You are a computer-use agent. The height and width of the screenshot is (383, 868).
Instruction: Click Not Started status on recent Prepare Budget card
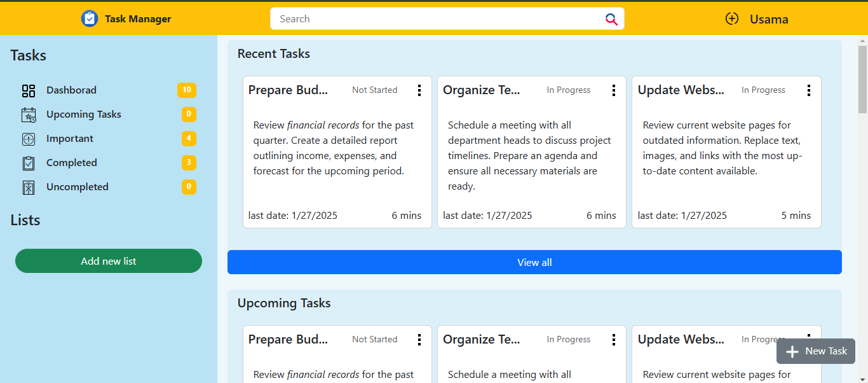click(x=375, y=90)
